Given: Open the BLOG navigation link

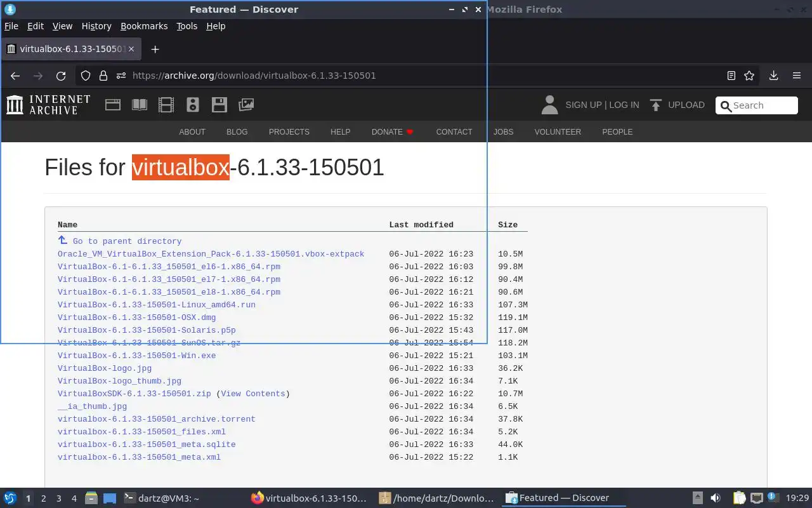Looking at the screenshot, I should [237, 132].
